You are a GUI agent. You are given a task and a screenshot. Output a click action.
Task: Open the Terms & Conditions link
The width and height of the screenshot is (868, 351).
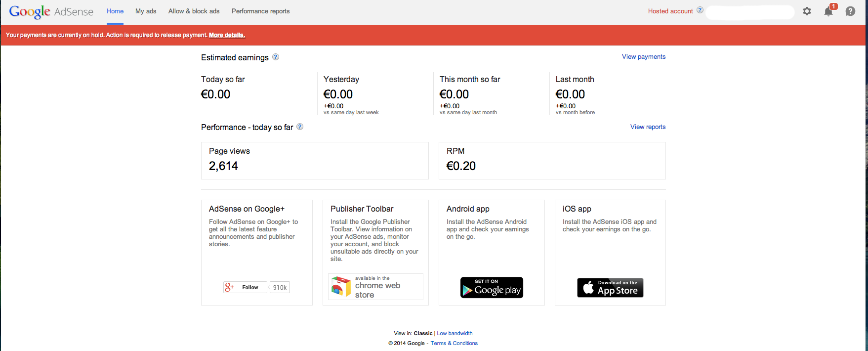[x=454, y=343]
